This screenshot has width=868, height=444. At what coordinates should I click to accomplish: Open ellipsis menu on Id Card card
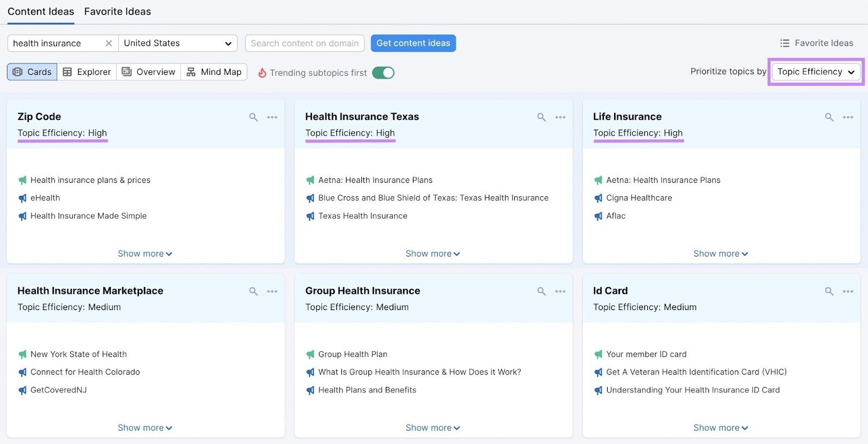(x=848, y=291)
